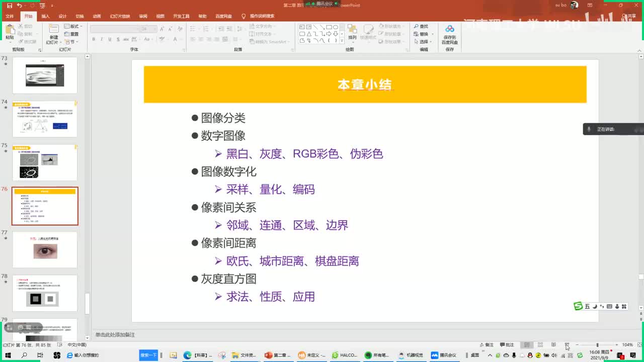The height and width of the screenshot is (362, 644).
Task: Toggle italic formatting
Action: tap(102, 39)
